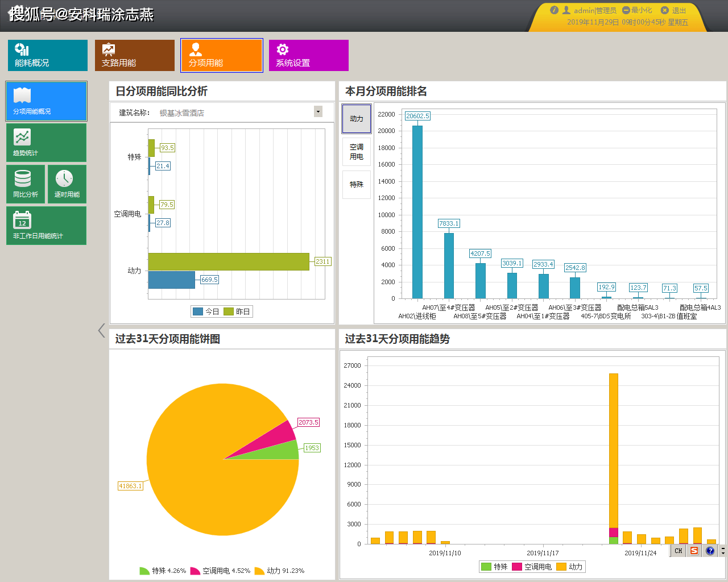
Task: Open the 支路用能 branch energy tab
Action: 135,55
